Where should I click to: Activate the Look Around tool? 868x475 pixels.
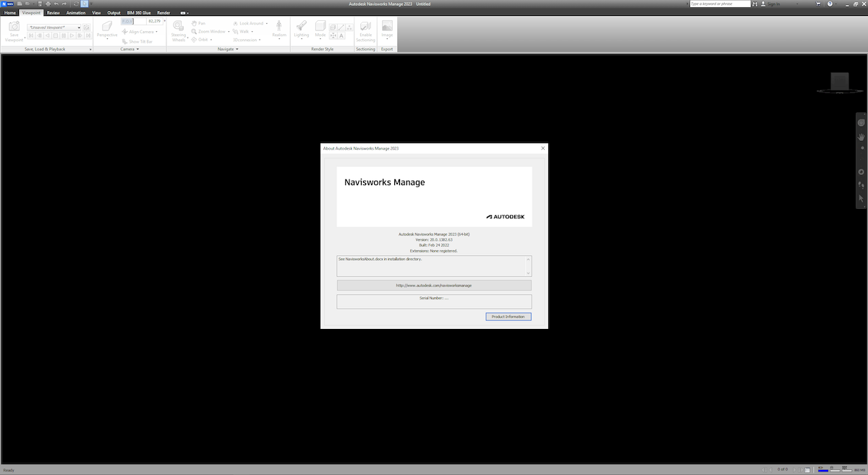click(x=250, y=23)
